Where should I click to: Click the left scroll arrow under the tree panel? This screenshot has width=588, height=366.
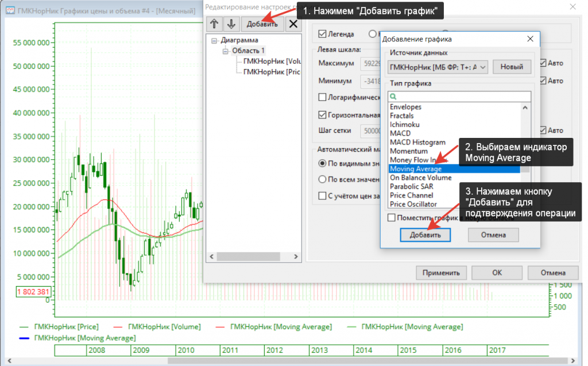point(211,256)
